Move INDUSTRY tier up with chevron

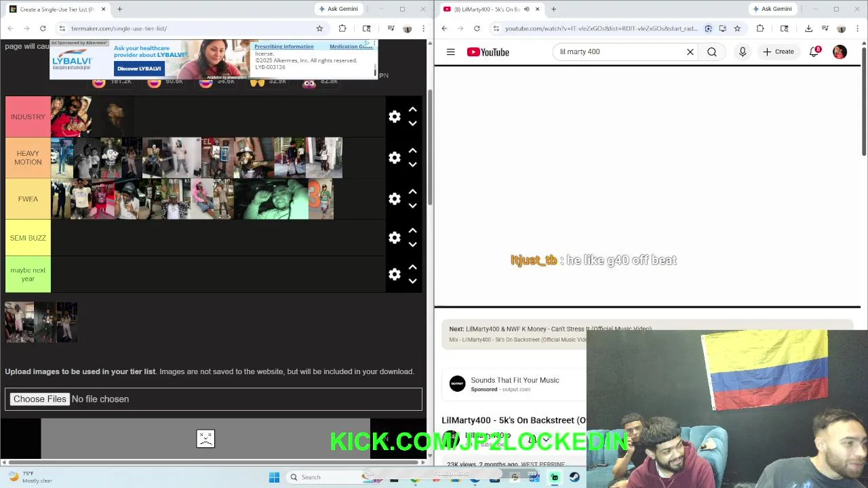pyautogui.click(x=412, y=109)
